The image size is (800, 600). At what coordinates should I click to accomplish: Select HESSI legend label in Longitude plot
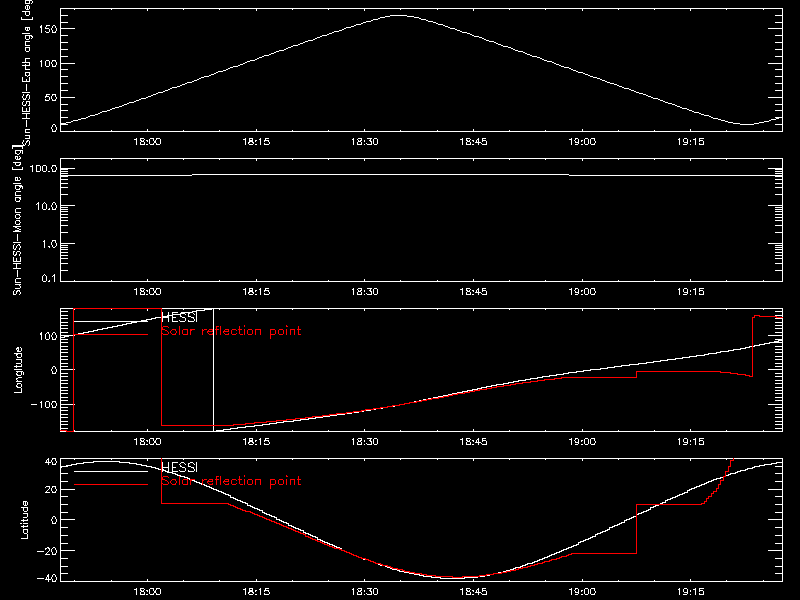[179, 317]
